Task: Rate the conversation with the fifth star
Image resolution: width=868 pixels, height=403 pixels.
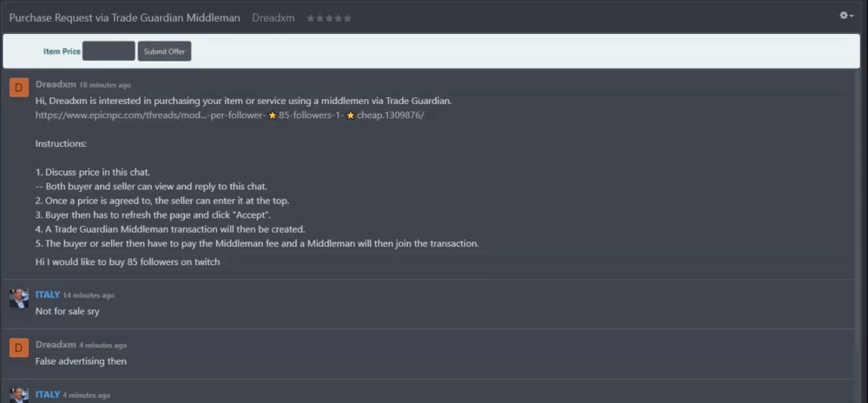Action: coord(347,18)
